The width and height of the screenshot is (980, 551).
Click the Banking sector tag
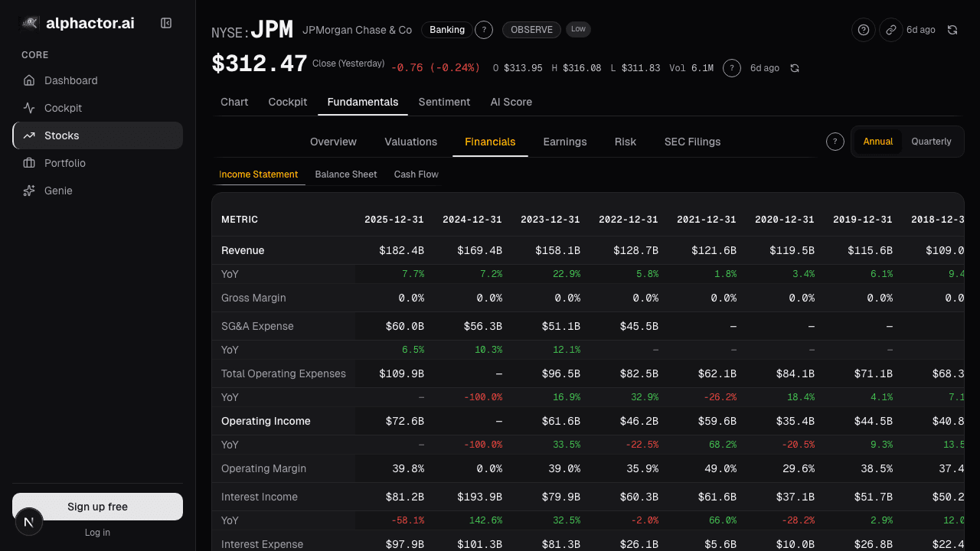(x=447, y=30)
